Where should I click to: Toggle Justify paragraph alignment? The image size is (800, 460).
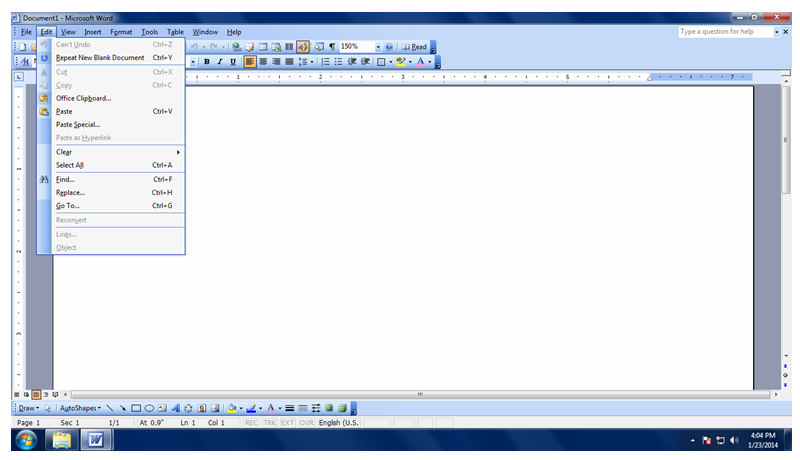pos(289,62)
